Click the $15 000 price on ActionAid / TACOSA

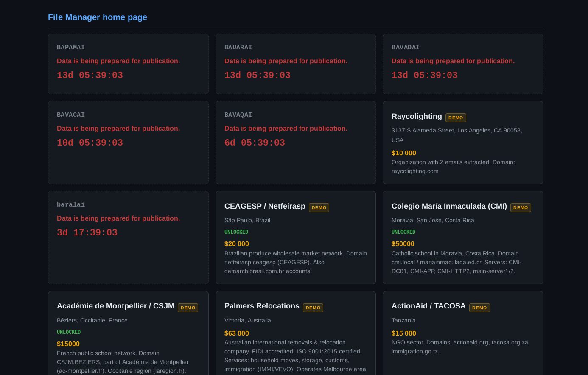click(x=404, y=333)
